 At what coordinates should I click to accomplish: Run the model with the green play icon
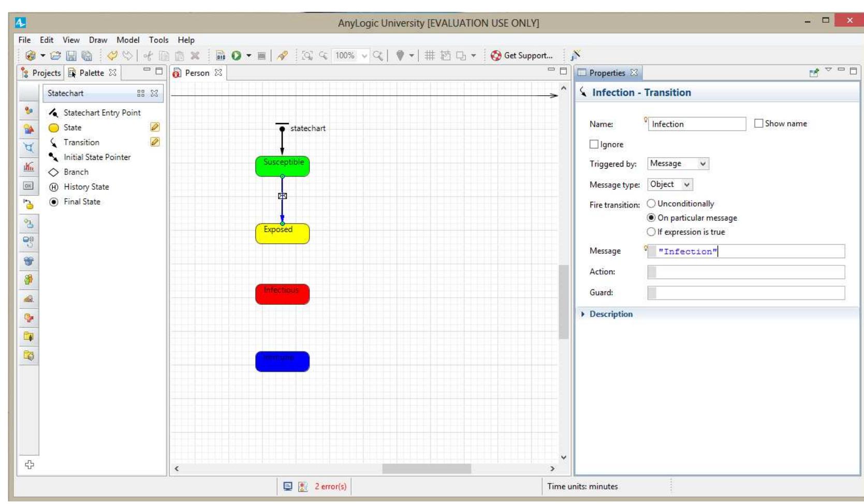(237, 55)
